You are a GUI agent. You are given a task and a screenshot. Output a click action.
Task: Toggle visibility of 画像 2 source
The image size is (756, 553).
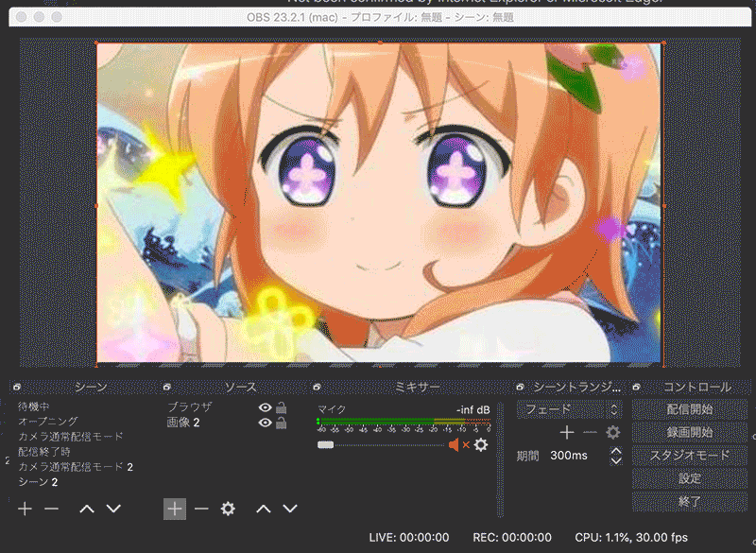click(x=265, y=423)
